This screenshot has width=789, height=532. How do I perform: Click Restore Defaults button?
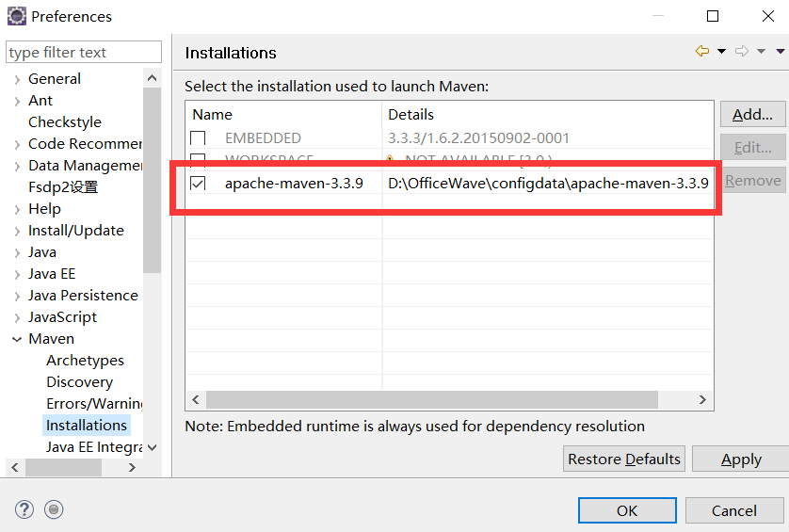624,459
